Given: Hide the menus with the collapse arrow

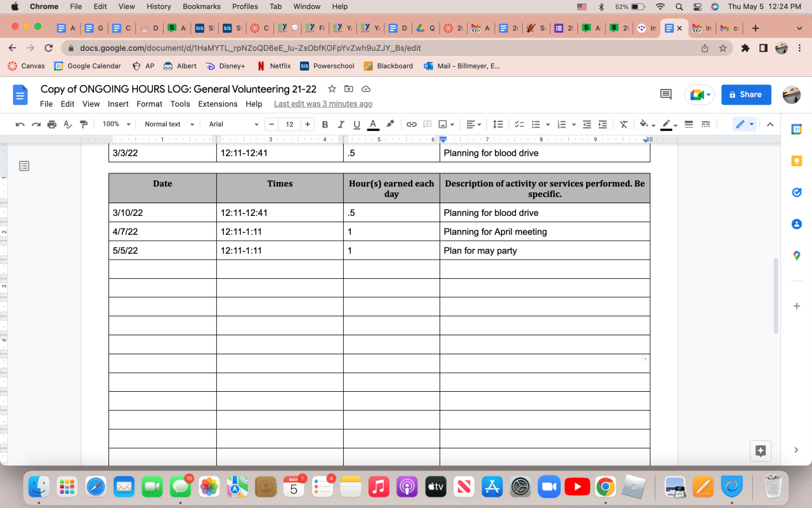Looking at the screenshot, I should [x=770, y=124].
